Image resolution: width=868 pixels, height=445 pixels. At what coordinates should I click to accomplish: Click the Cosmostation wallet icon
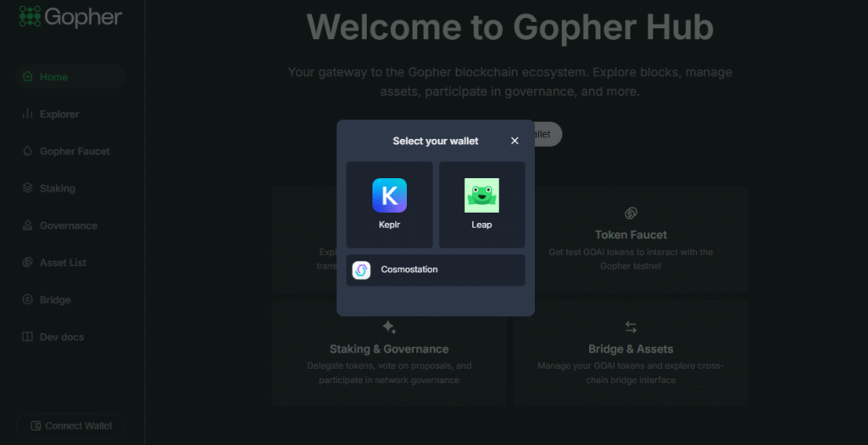point(361,270)
